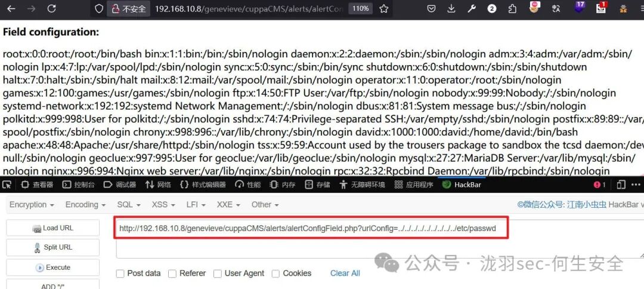Expand the Encryption dropdown

32,205
